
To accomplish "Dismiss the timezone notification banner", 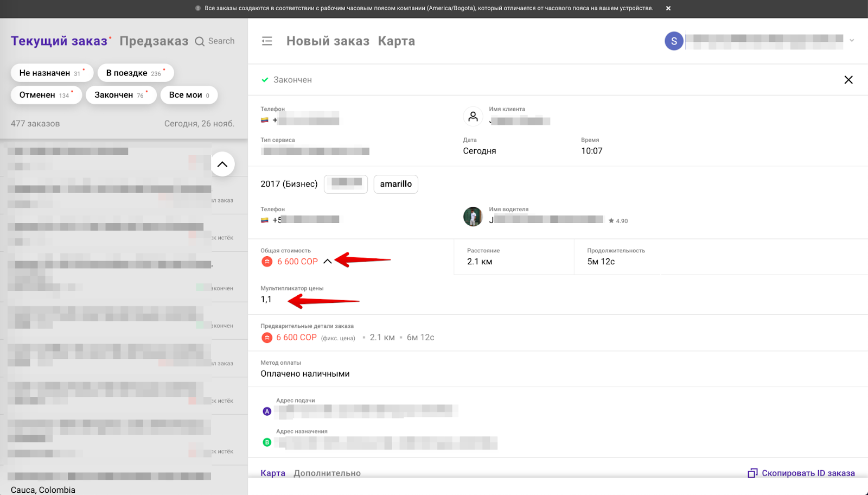I will [668, 8].
